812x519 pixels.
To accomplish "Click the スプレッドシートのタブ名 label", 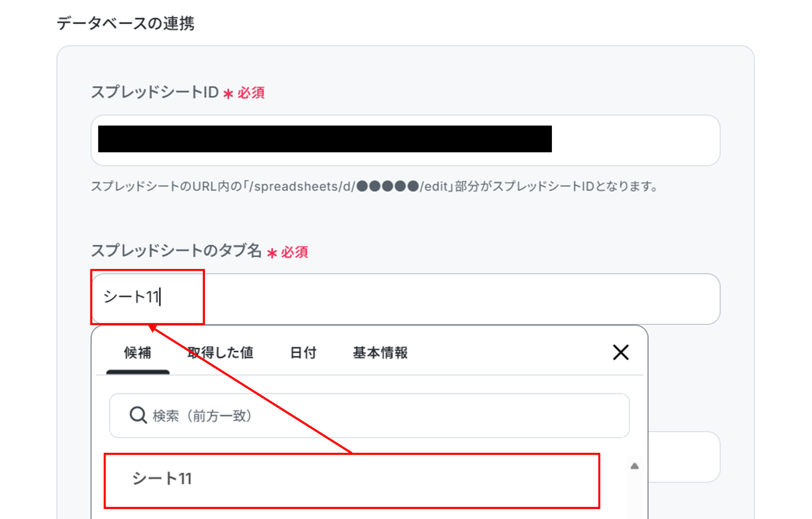I will [176, 251].
